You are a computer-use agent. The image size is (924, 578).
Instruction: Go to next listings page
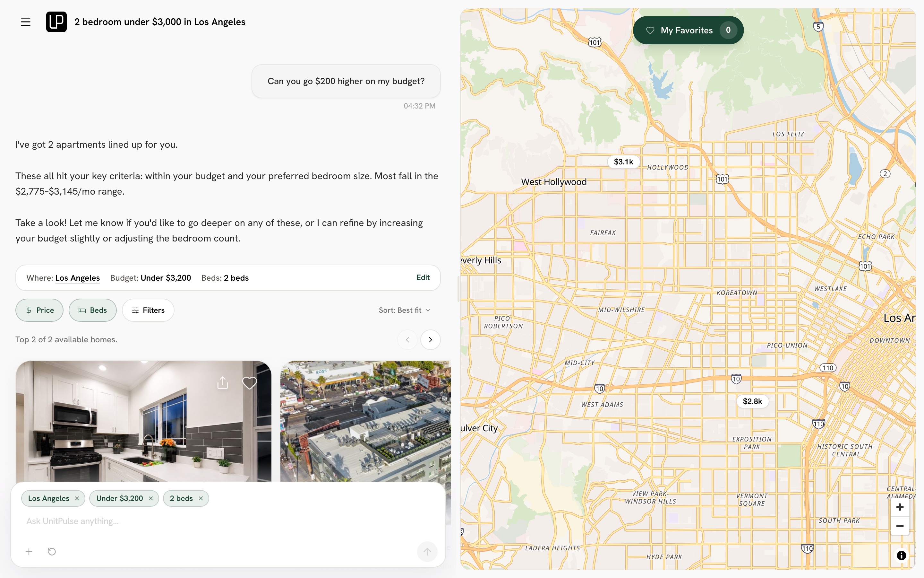430,339
